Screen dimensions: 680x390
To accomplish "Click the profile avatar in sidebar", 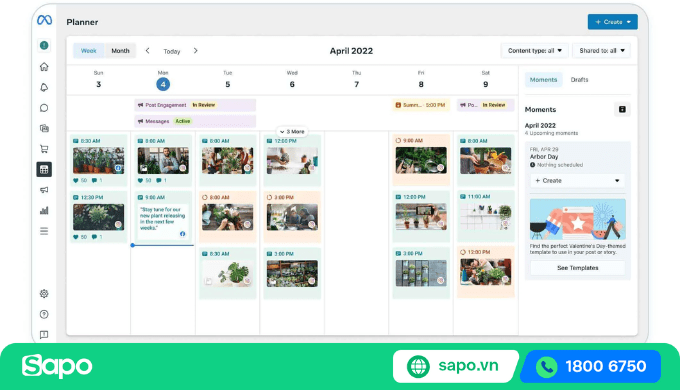I will click(44, 45).
